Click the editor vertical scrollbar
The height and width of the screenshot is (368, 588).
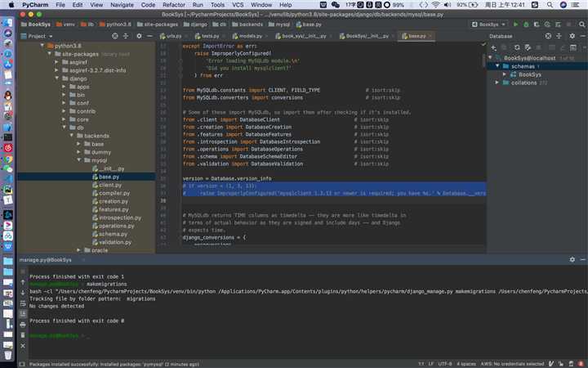point(483,60)
